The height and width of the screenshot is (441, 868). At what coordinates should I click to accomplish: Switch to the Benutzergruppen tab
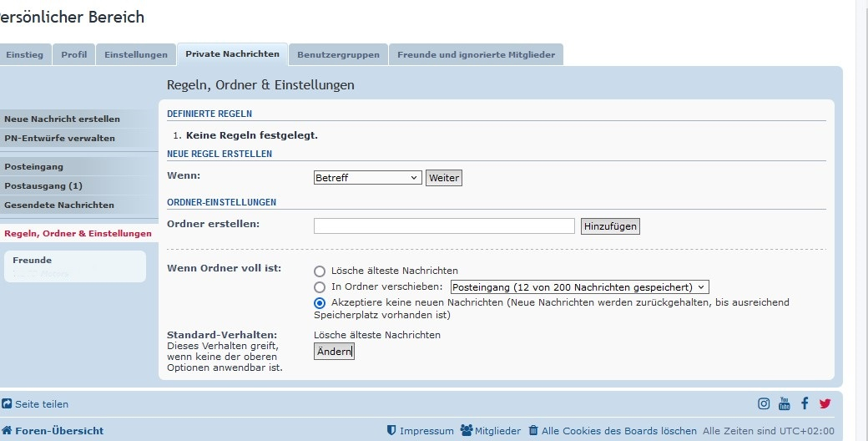click(x=338, y=54)
